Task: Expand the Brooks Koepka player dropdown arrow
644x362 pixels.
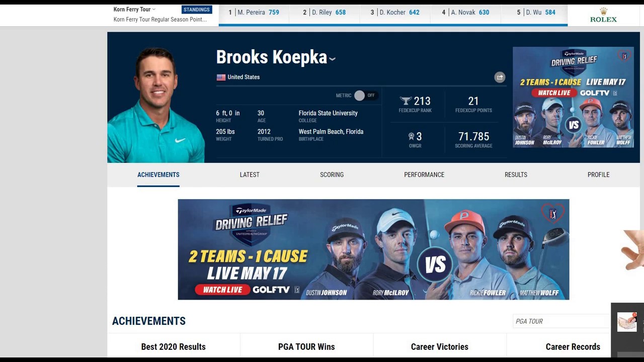Action: pyautogui.click(x=332, y=59)
